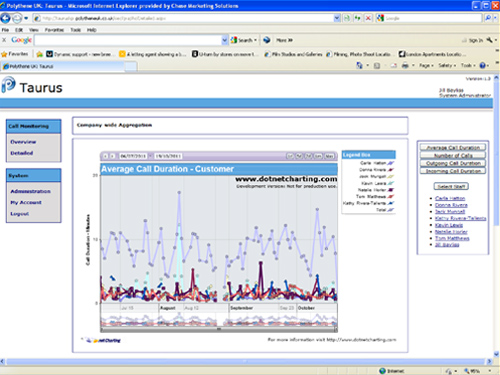Click the Number of Calls button

(x=453, y=155)
